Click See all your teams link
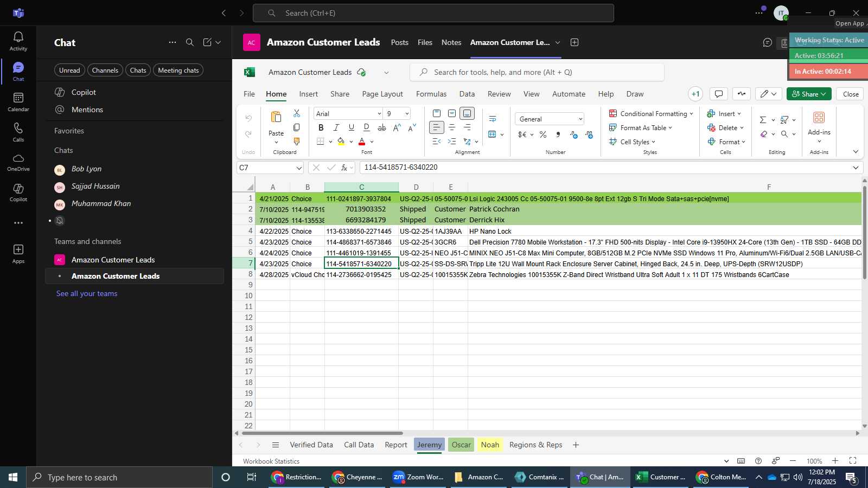 coord(87,293)
